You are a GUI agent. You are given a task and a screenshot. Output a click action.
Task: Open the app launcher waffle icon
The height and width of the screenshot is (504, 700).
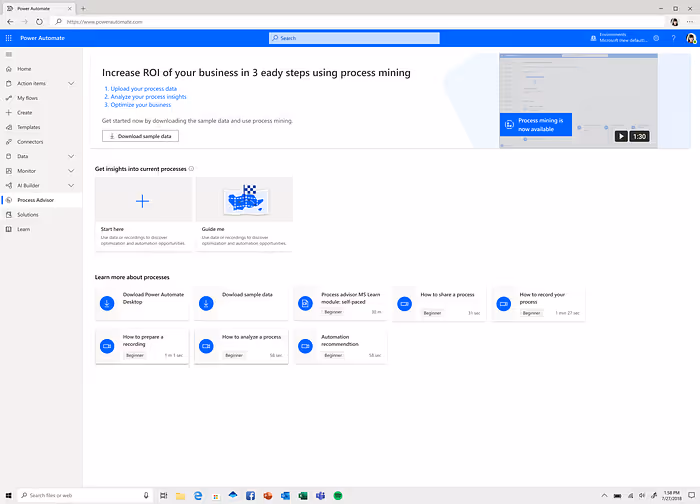8,38
